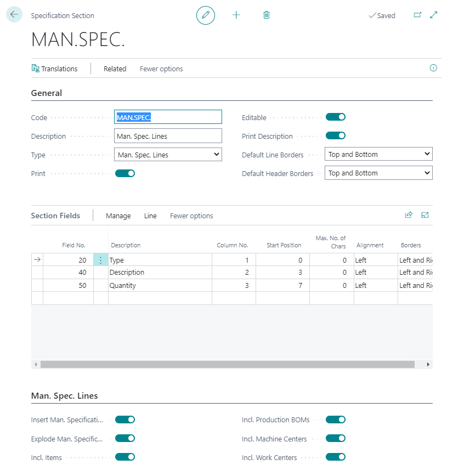Open Default Header Borders dropdown

point(378,173)
